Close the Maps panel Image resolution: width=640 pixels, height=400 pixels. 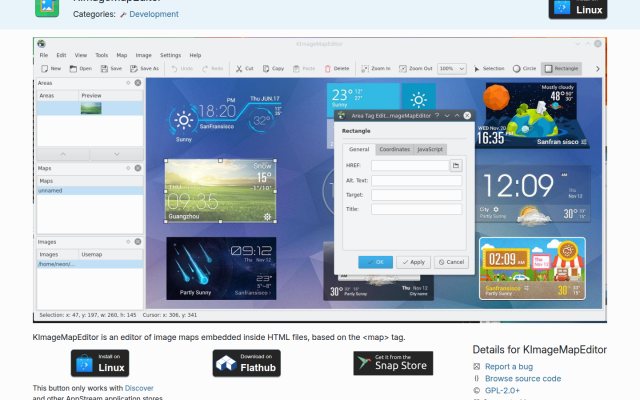coord(138,168)
